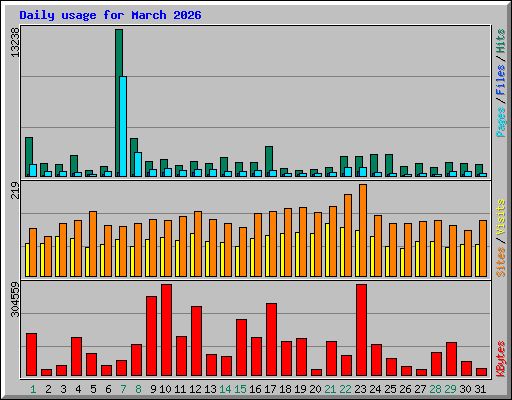The height and width of the screenshot is (400, 512).
Task: Click the red KBytes bar for day 1
Action: coord(31,354)
